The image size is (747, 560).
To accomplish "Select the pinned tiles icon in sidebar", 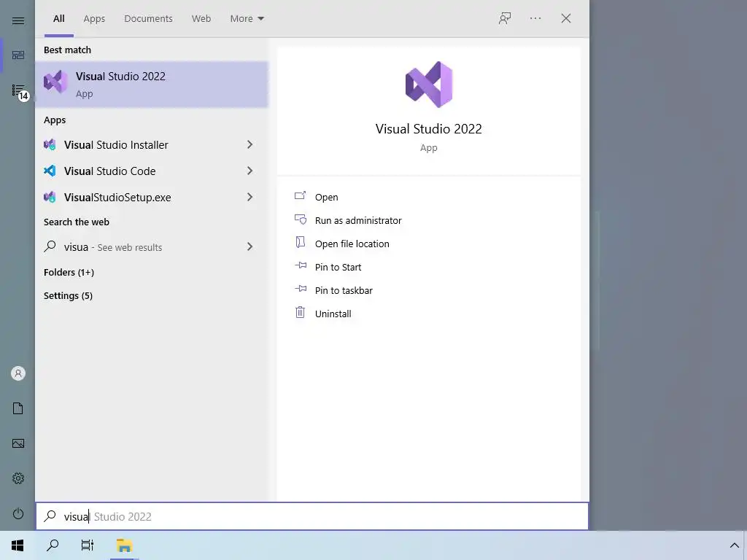I will [x=18, y=55].
